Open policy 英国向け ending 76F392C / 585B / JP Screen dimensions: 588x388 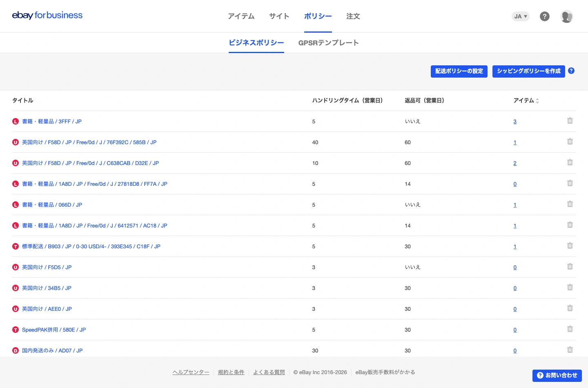89,142
